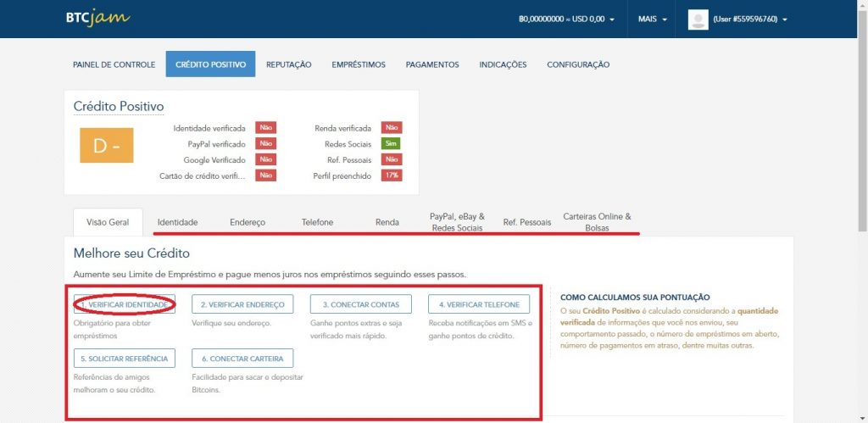868x423 pixels.
Task: Open the Configuração page
Action: click(578, 64)
